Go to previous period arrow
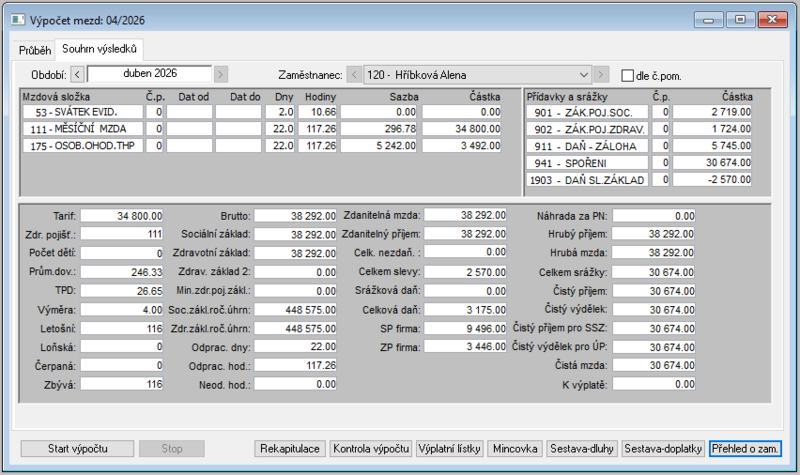Screen dimensions: 800x475 (x=77, y=74)
